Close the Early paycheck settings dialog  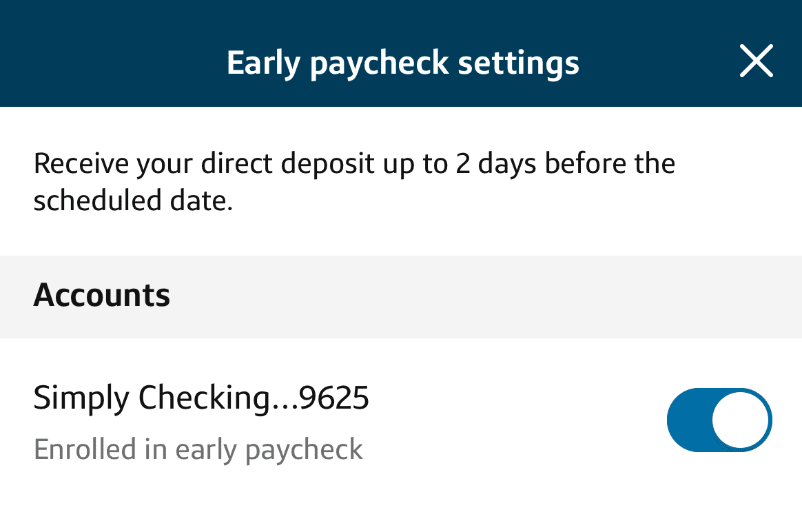click(x=756, y=61)
